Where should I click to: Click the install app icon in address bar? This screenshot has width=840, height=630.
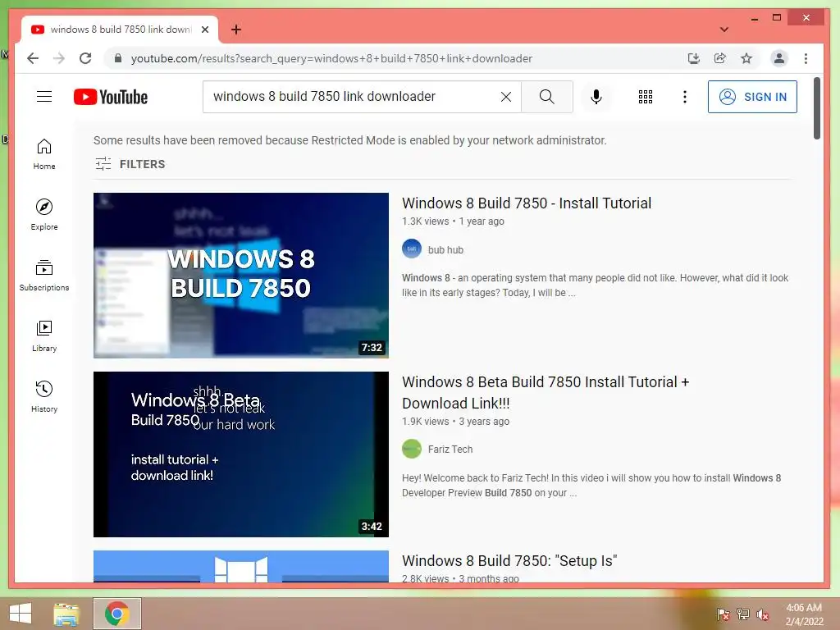[x=694, y=58]
